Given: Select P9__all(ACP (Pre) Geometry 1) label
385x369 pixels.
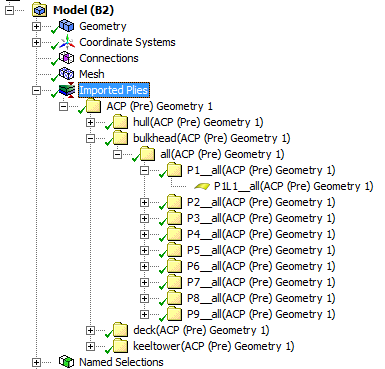Looking at the screenshot, I should pyautogui.click(x=261, y=314).
